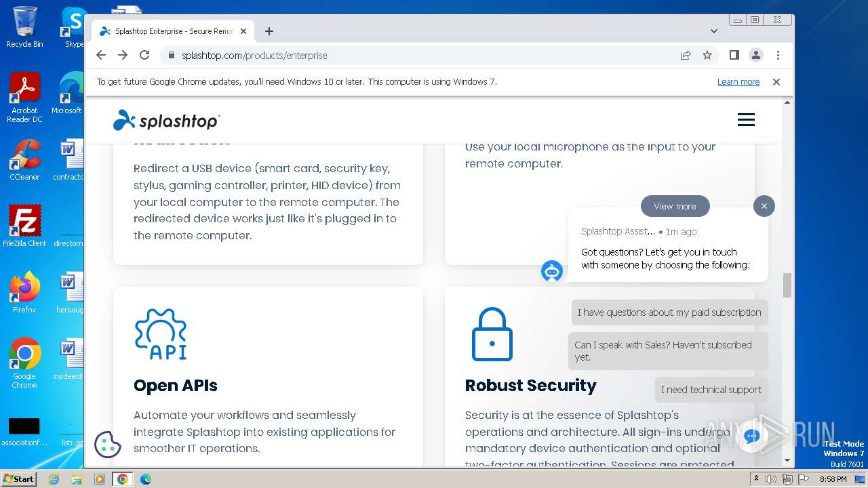
Task: Open the volume tray icon
Action: point(772,479)
